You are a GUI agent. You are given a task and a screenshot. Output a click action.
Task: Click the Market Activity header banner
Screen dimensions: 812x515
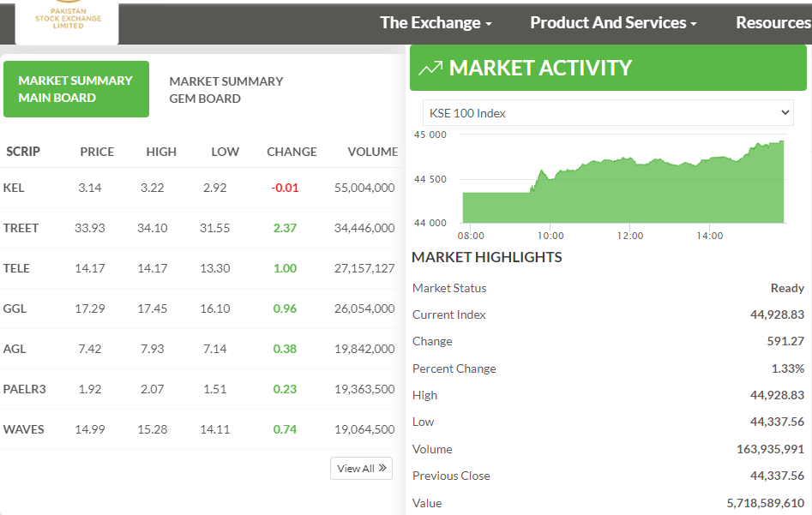(608, 69)
